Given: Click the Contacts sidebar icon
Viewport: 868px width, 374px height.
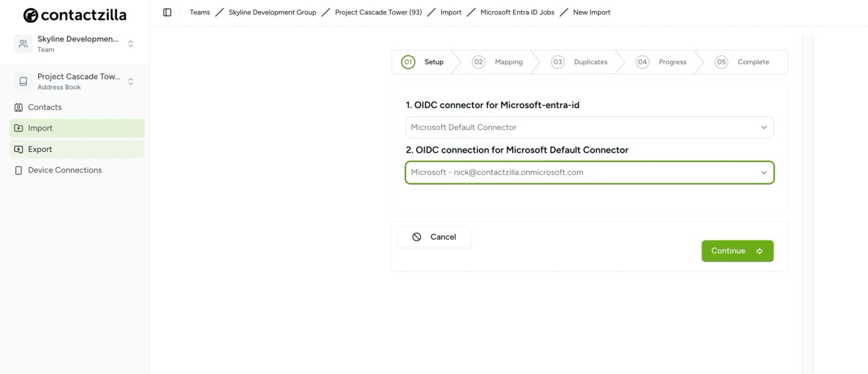Looking at the screenshot, I should (x=18, y=107).
